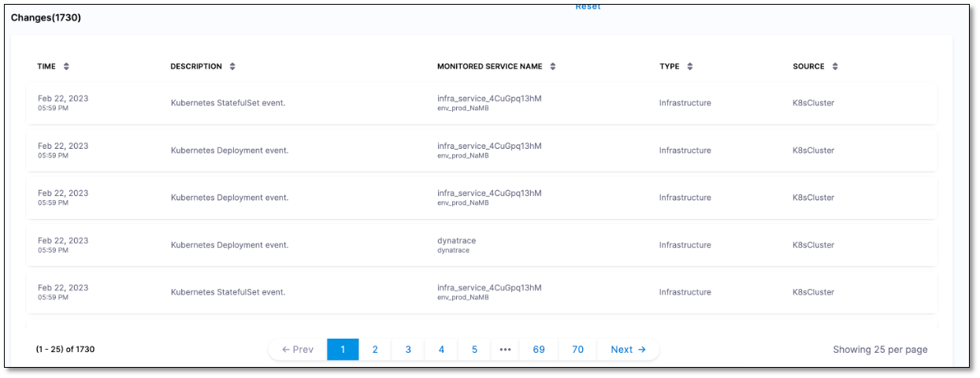Sort by the Time column sort icon

[x=66, y=67]
